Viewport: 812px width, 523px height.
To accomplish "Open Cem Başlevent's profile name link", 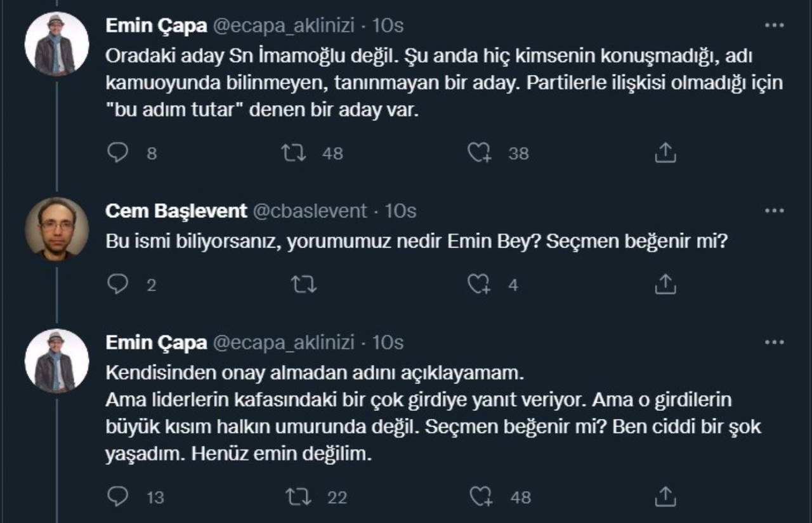I will pyautogui.click(x=176, y=211).
